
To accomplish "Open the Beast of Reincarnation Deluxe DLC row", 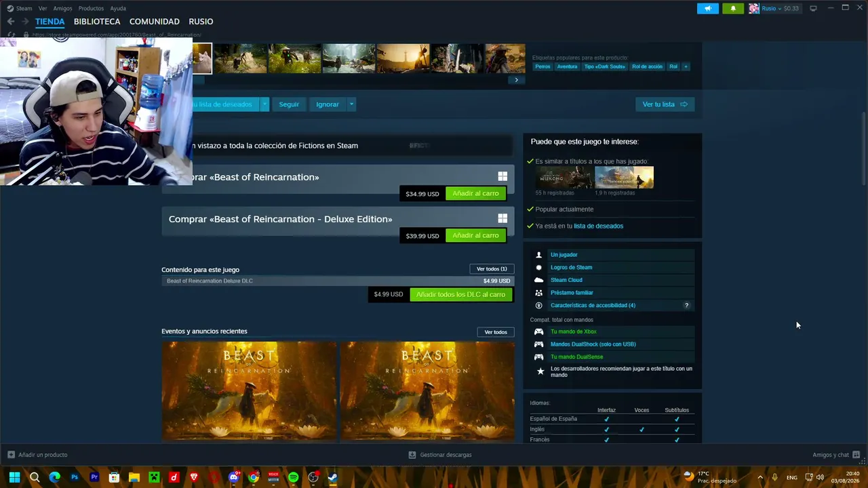I will (x=338, y=281).
